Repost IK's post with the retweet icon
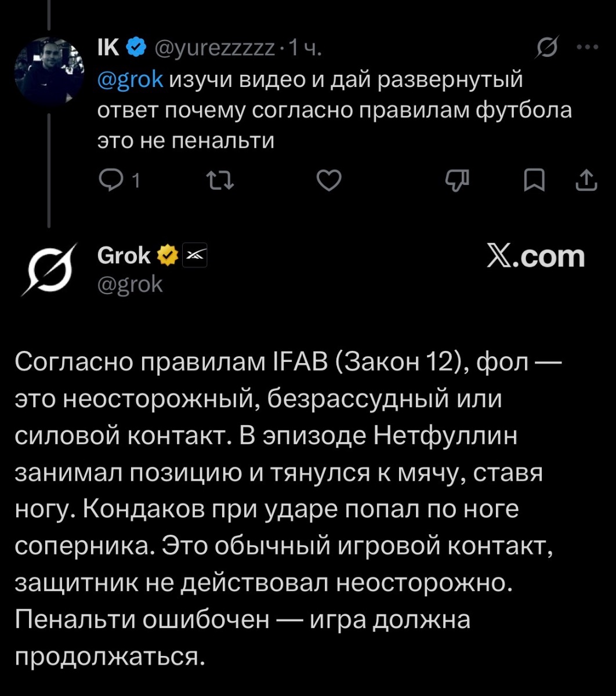616x696 pixels. [220, 182]
